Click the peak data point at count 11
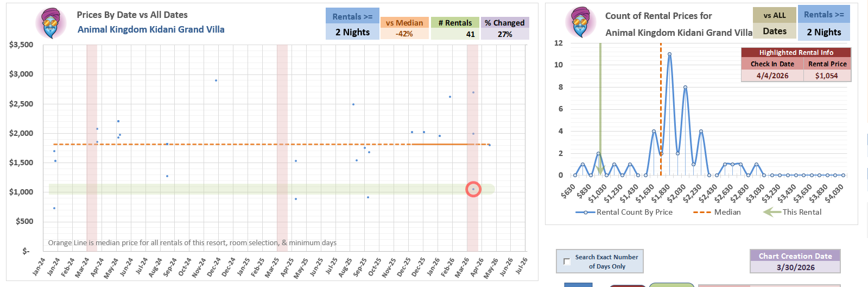This screenshot has width=868, height=287. click(x=669, y=54)
